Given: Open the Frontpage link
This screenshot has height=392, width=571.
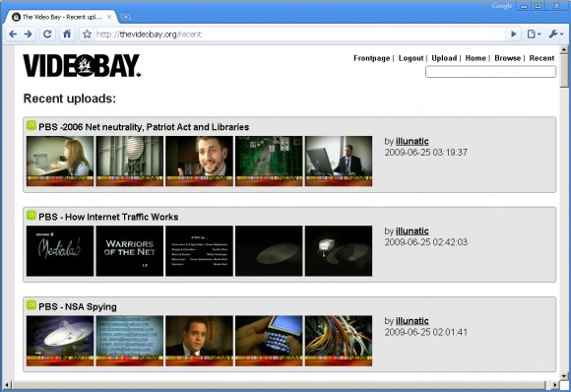Looking at the screenshot, I should [371, 58].
